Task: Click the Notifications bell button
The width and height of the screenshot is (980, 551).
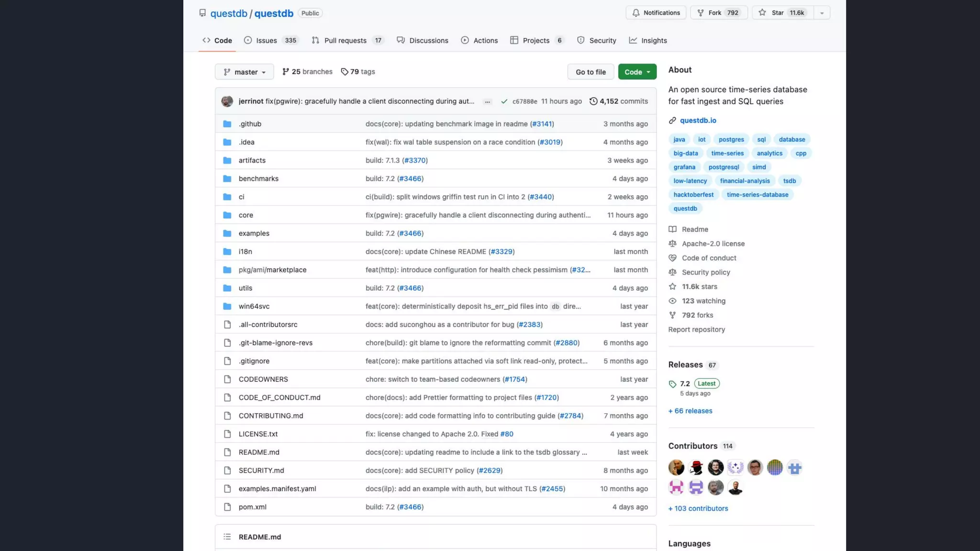Action: pos(656,13)
